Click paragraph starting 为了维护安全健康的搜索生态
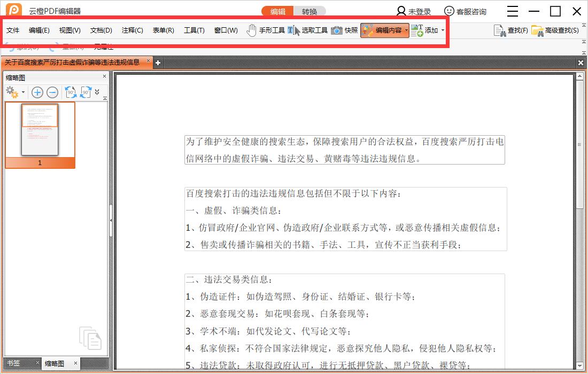The image size is (588, 374). pos(345,150)
